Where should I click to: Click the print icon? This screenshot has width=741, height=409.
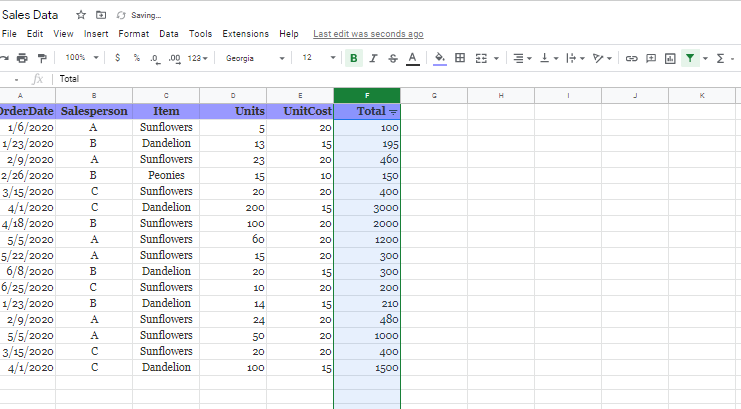pos(22,58)
